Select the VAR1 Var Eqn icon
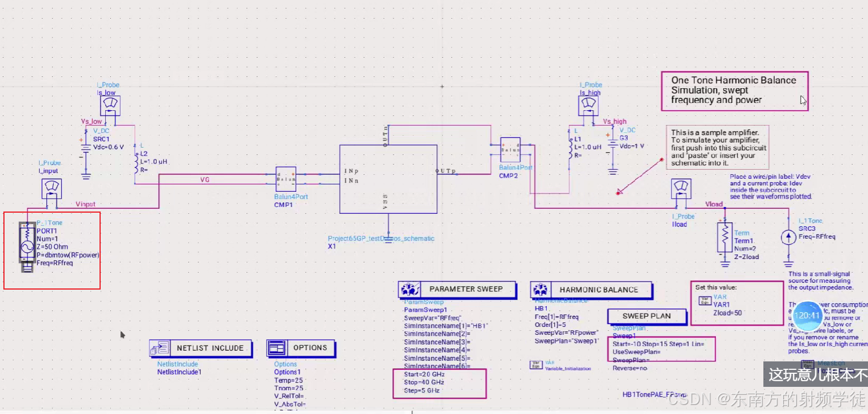This screenshot has height=414, width=868. [705, 301]
